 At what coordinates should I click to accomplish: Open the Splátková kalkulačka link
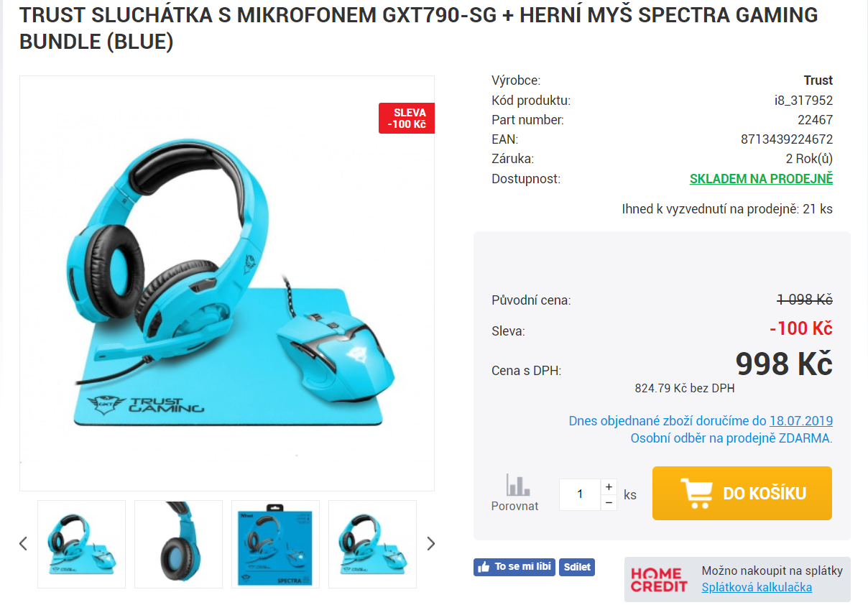(757, 587)
